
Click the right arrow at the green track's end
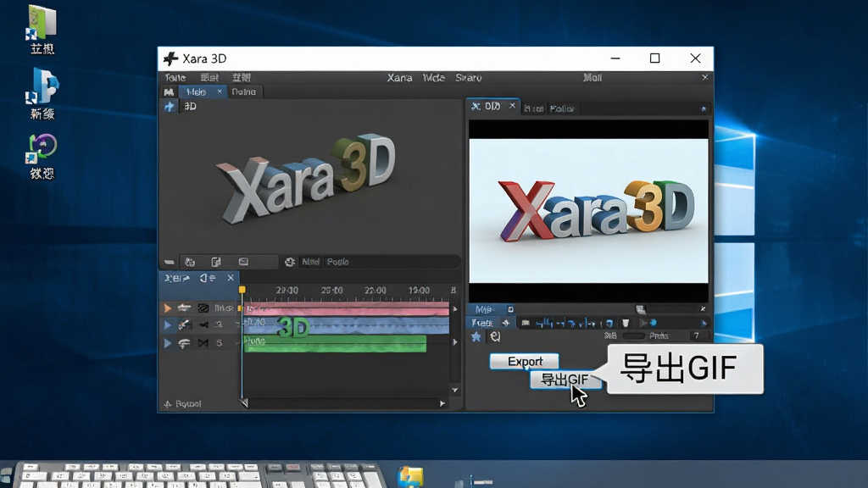455,342
